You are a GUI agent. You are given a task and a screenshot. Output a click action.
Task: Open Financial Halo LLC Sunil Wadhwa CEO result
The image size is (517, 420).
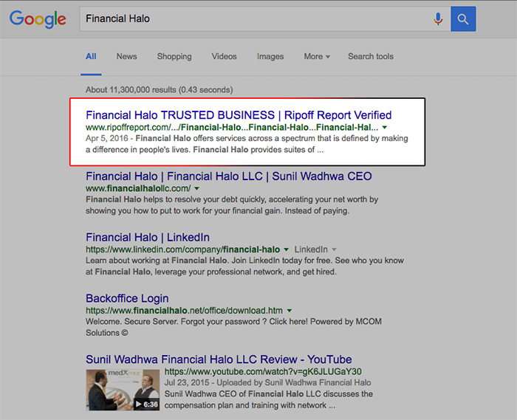pyautogui.click(x=229, y=176)
